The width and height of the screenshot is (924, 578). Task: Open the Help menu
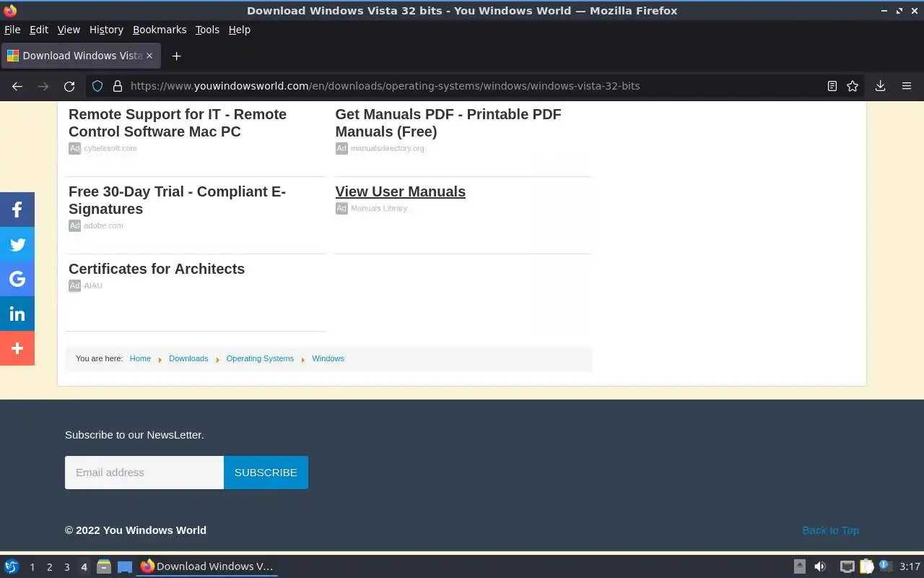240,30
